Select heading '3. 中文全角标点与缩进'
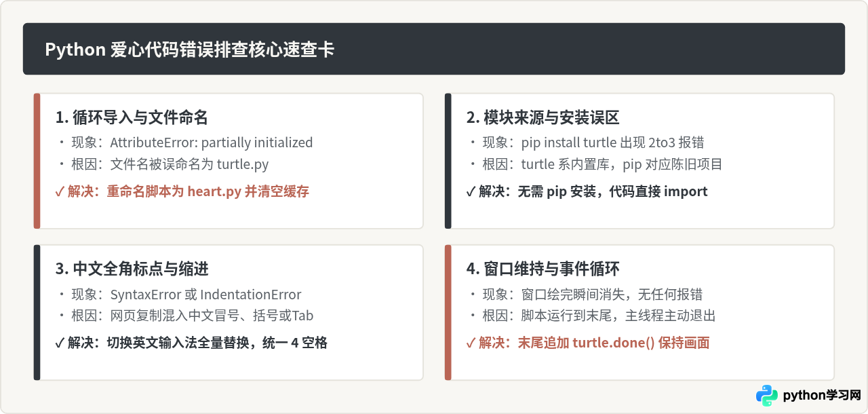This screenshot has height=414, width=868. (x=132, y=269)
